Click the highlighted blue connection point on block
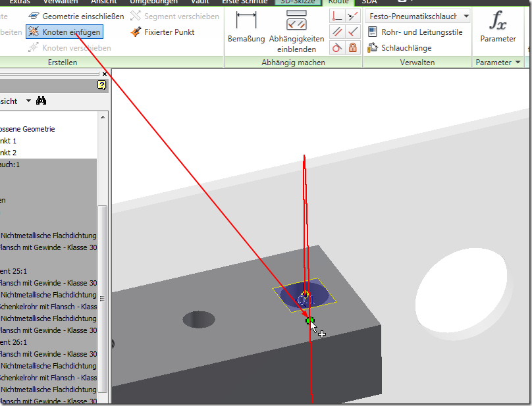 [x=304, y=295]
